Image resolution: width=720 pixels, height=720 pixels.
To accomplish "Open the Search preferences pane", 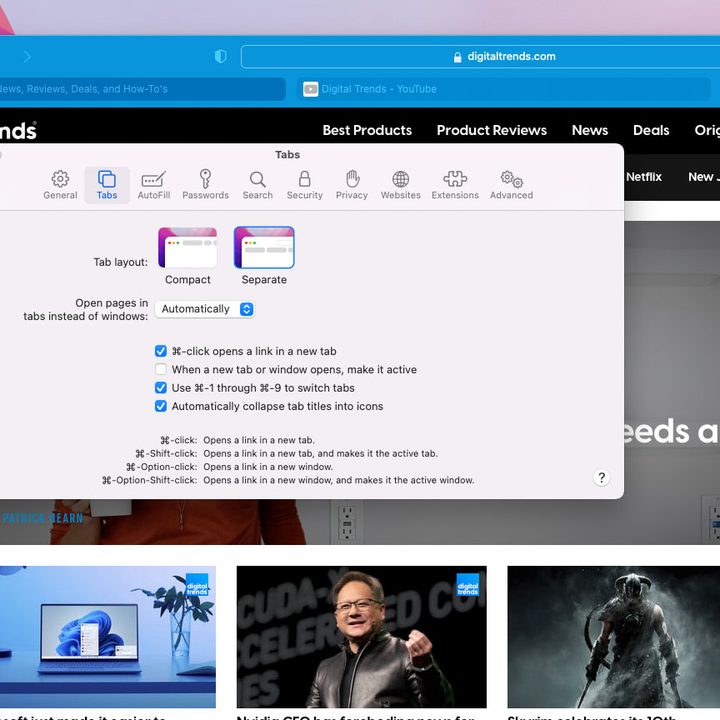I will point(258,185).
